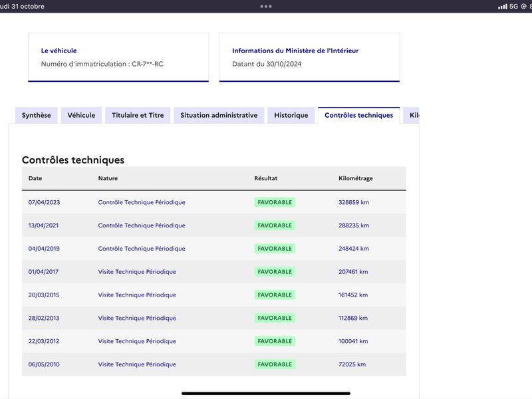Viewport: 532px width, 399px height.
Task: Switch to the Véhicule tab
Action: (81, 115)
